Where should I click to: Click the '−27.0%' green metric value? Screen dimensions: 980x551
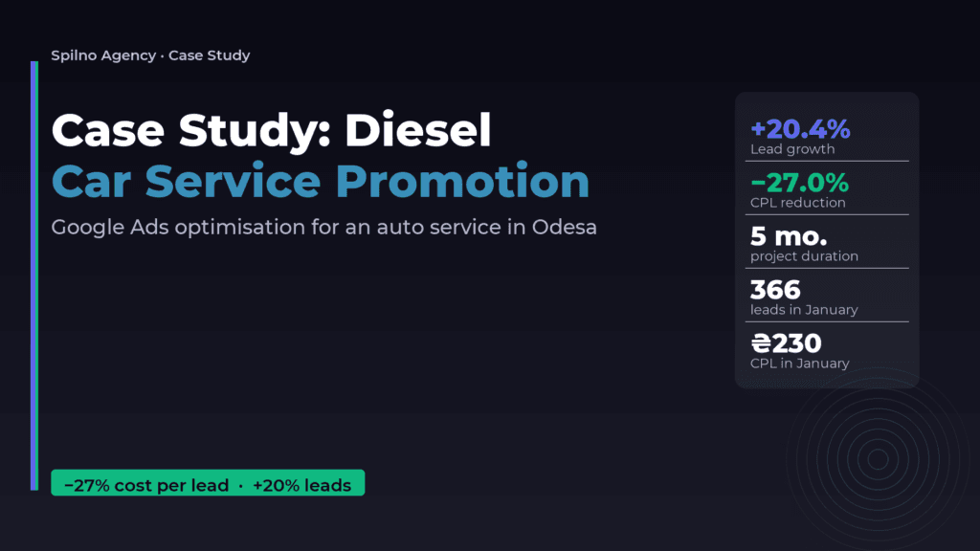click(x=799, y=183)
